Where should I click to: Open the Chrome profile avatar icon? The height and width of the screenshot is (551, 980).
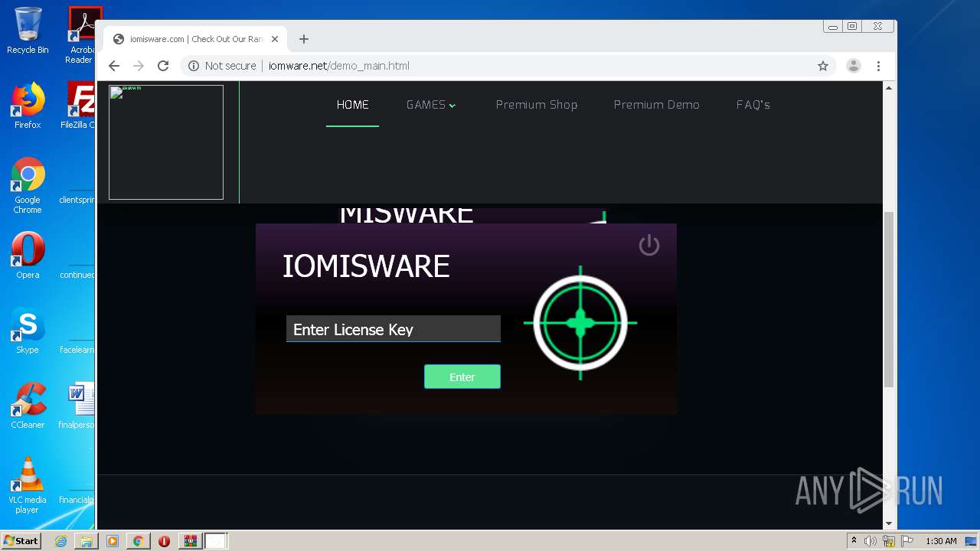854,66
